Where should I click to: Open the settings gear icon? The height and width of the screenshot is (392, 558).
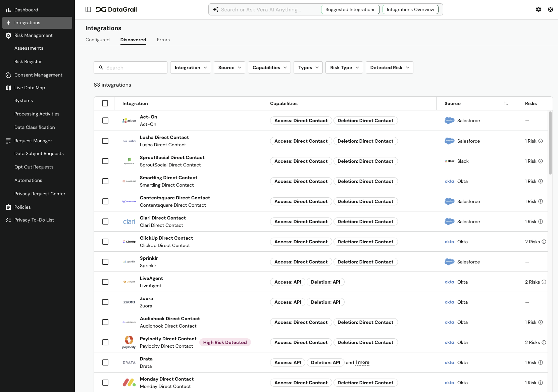pos(539,9)
